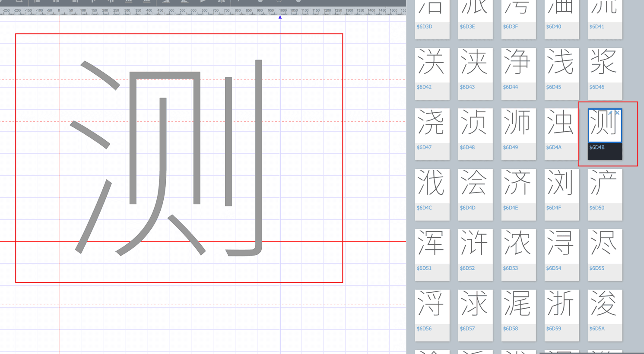Select the 浓 glyph card $6D53
Screen dimensions: 644x354
click(518, 255)
